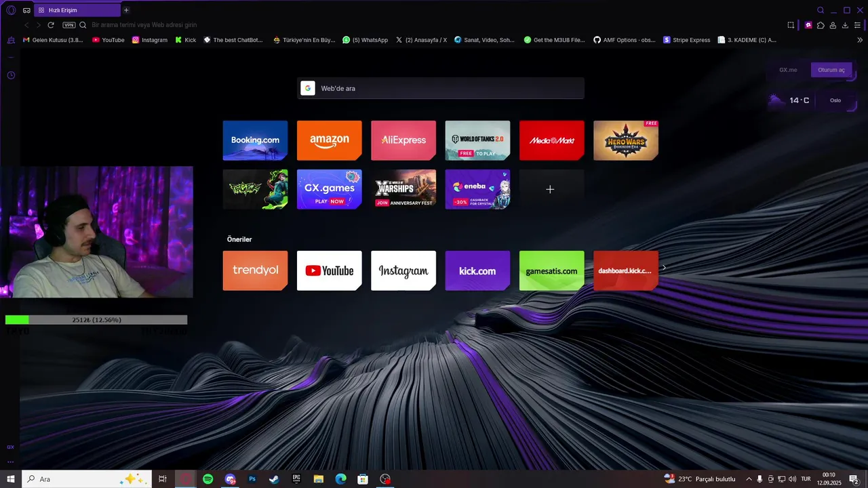Open gamesatis.com suggestion tile
Viewport: 868px width, 488px height.
[552, 270]
